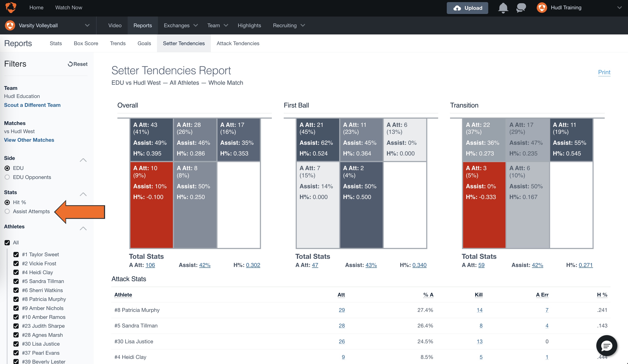Click Scout a Different Team link
Viewport: 628px width, 364px height.
32,105
